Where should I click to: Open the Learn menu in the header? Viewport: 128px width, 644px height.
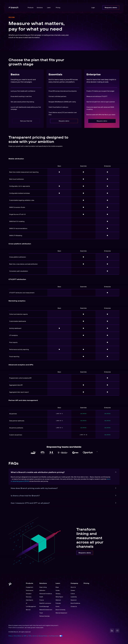[49, 7]
